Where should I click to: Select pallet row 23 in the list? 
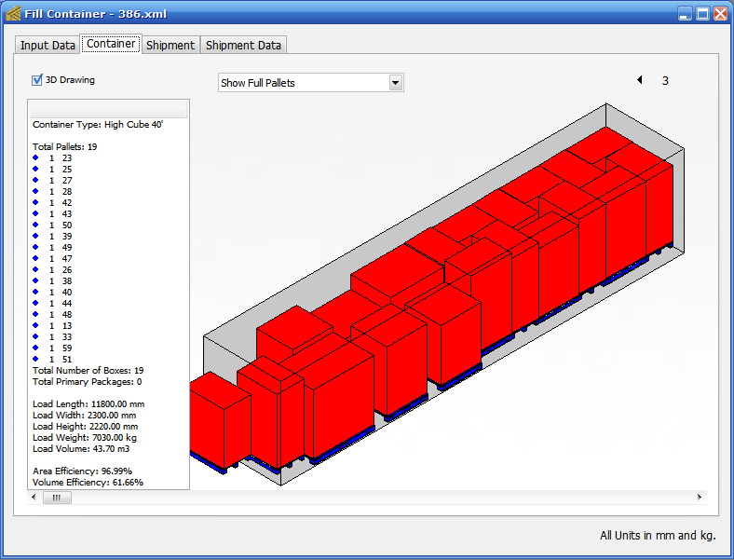click(52, 158)
